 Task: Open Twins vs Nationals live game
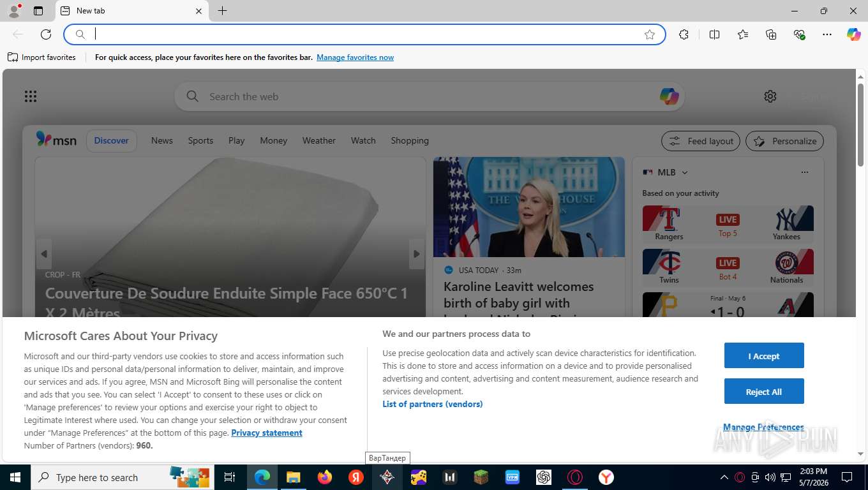[728, 267]
